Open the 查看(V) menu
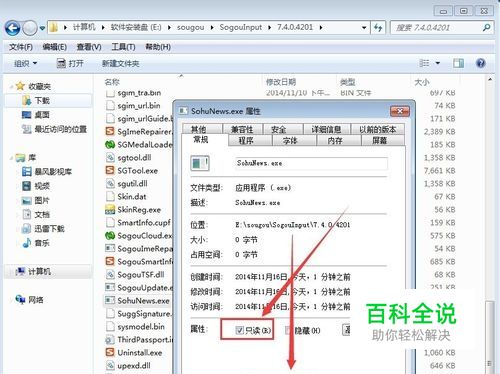This screenshot has height=374, width=500. [x=89, y=47]
